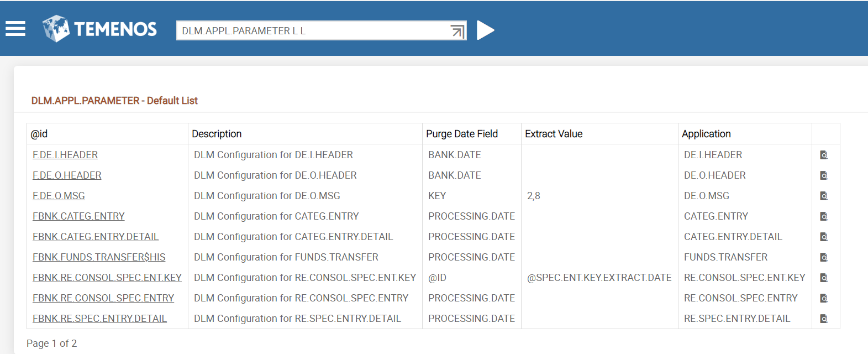Click the expand arrow in command box

(457, 31)
